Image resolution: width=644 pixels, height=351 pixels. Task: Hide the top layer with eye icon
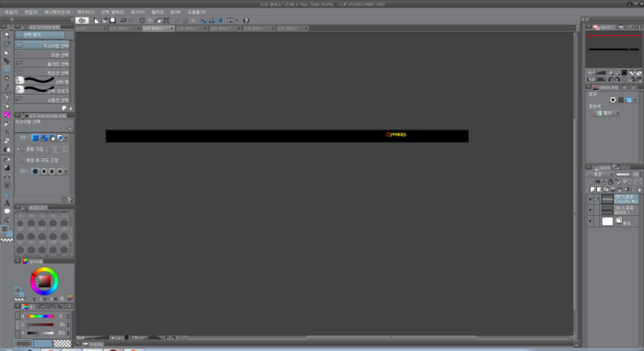(591, 199)
